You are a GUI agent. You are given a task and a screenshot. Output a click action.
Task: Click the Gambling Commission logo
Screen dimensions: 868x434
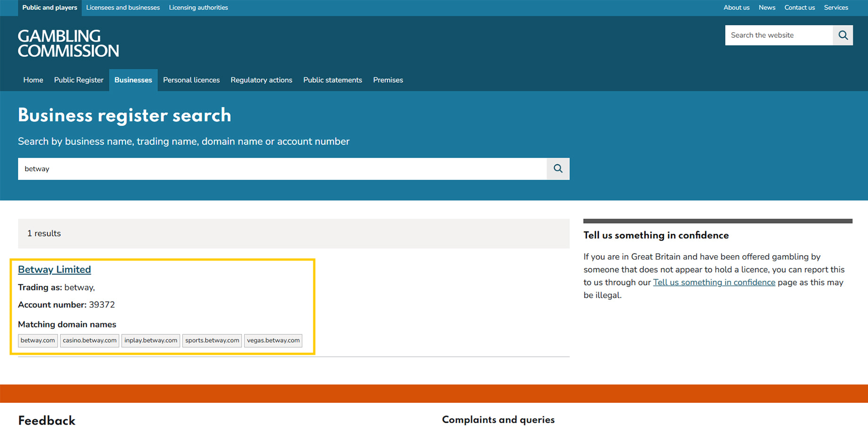68,43
